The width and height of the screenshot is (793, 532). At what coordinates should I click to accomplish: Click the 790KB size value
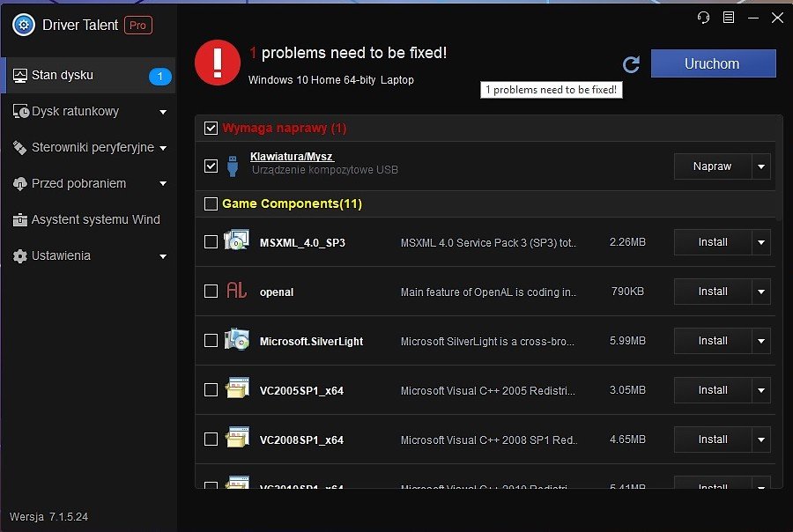coord(627,292)
